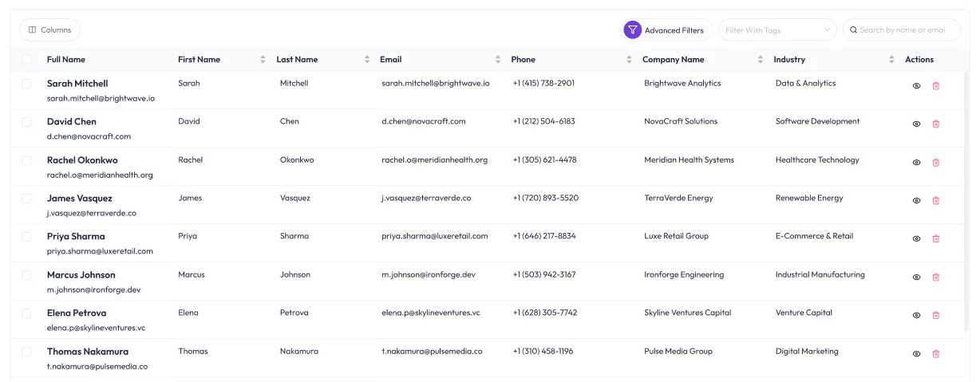Open the Advanced Filters label
The width and height of the screenshot is (980, 382).
point(674,30)
